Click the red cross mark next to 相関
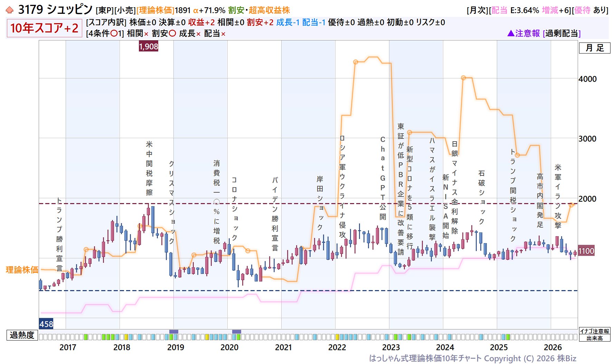615x364 pixels. click(x=146, y=34)
